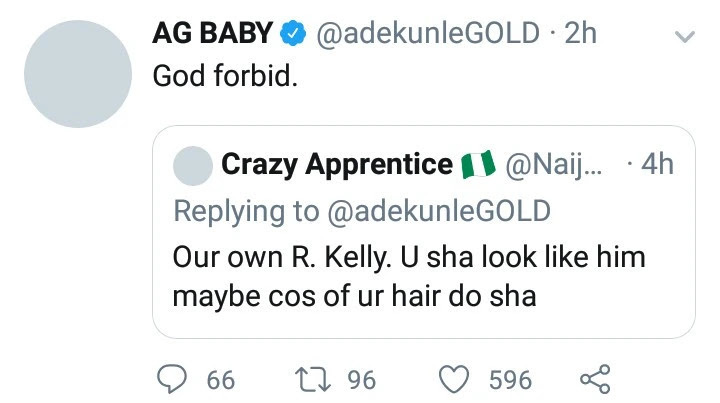
Task: Click the 96 retweets count
Action: [x=360, y=380]
